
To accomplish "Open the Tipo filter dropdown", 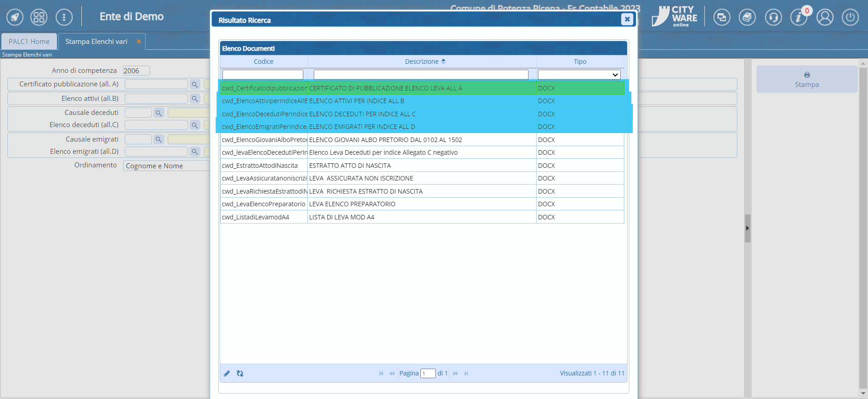I will click(579, 75).
